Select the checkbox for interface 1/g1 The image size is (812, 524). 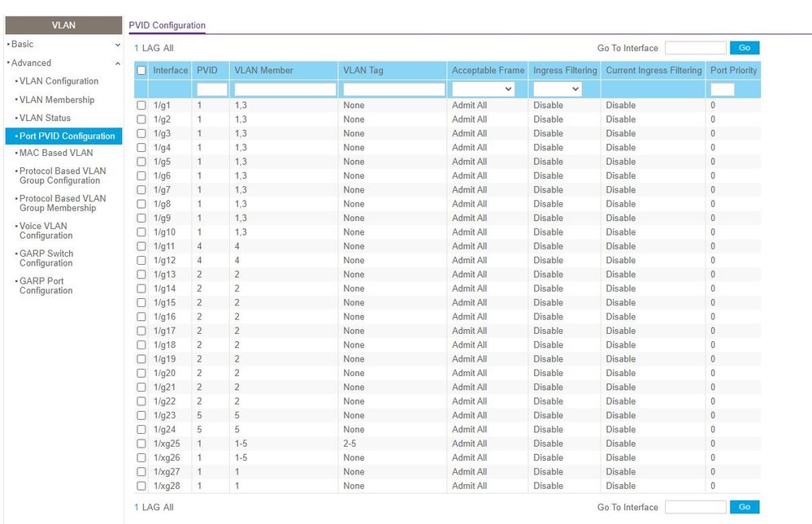[141, 106]
